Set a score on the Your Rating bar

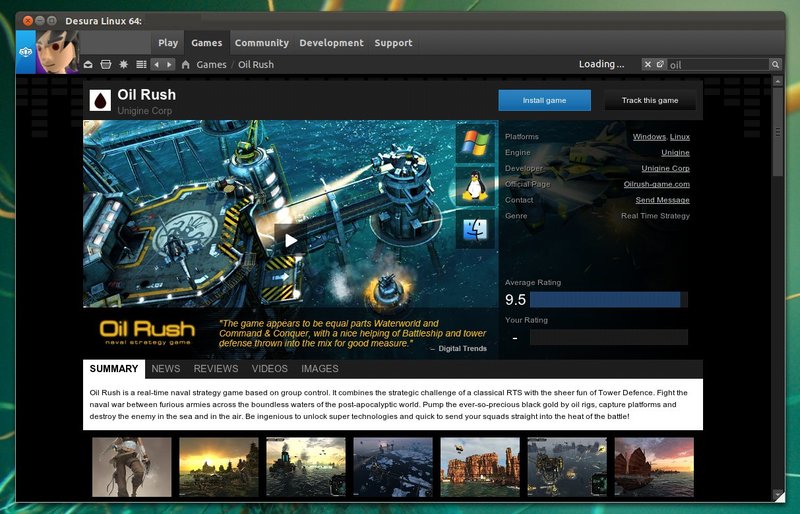(x=609, y=337)
